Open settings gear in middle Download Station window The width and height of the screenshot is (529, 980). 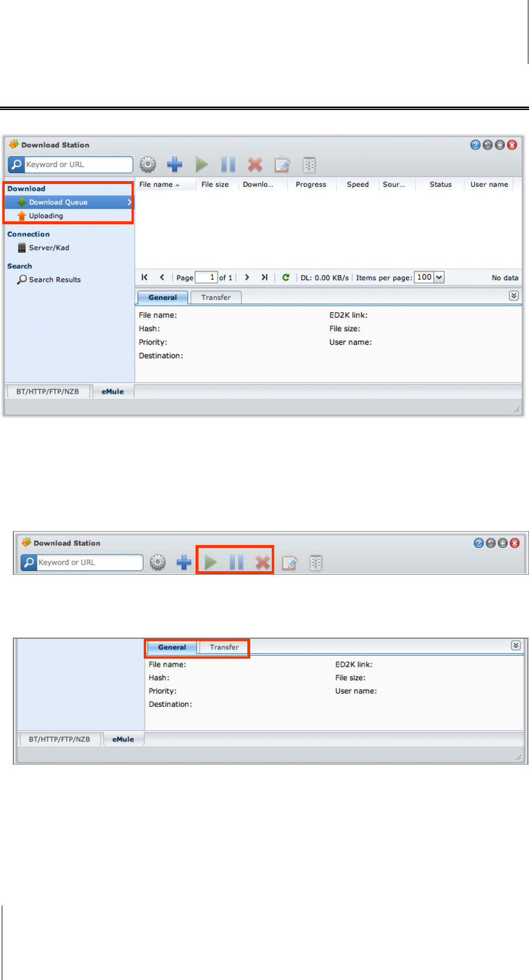(x=158, y=562)
